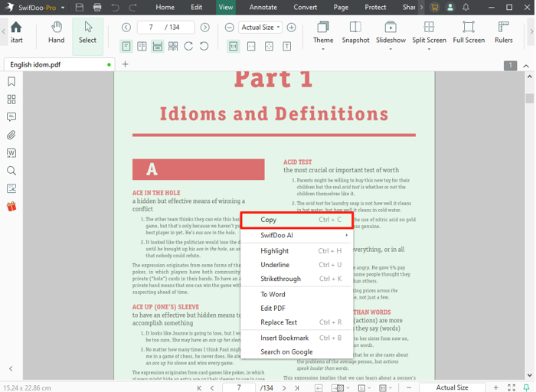Open the Annotate ribbon tab
The height and width of the screenshot is (392, 536).
263,7
